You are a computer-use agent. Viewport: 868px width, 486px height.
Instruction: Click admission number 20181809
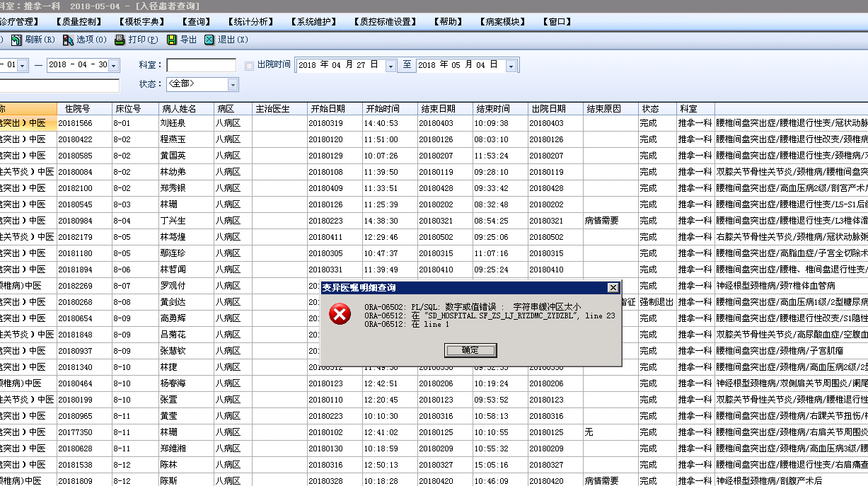click(x=75, y=481)
